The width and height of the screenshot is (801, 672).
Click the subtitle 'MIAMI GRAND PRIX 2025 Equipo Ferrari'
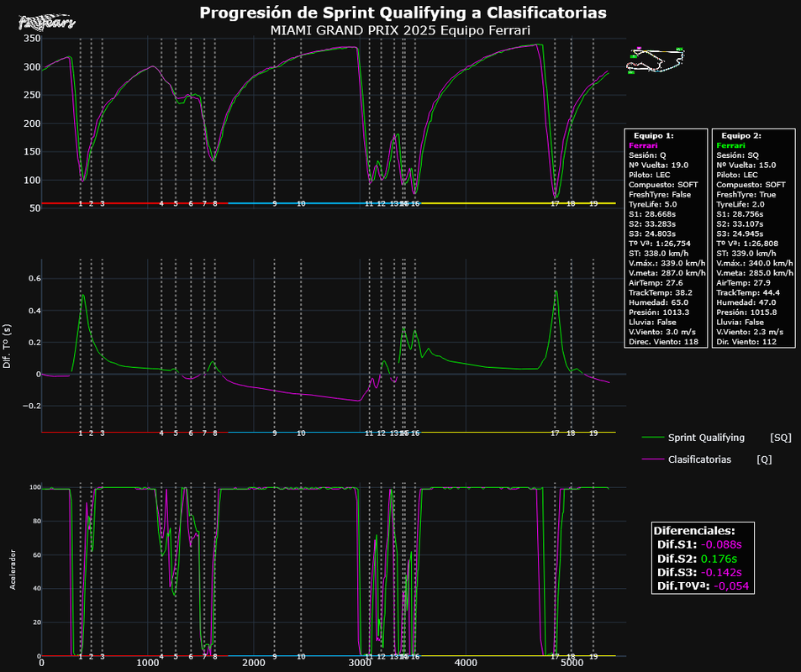(x=400, y=30)
